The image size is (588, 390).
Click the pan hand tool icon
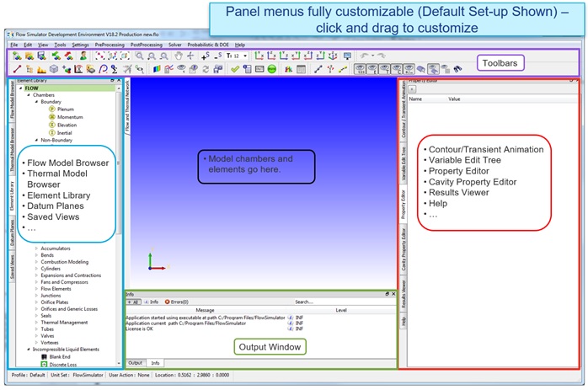pyautogui.click(x=176, y=56)
